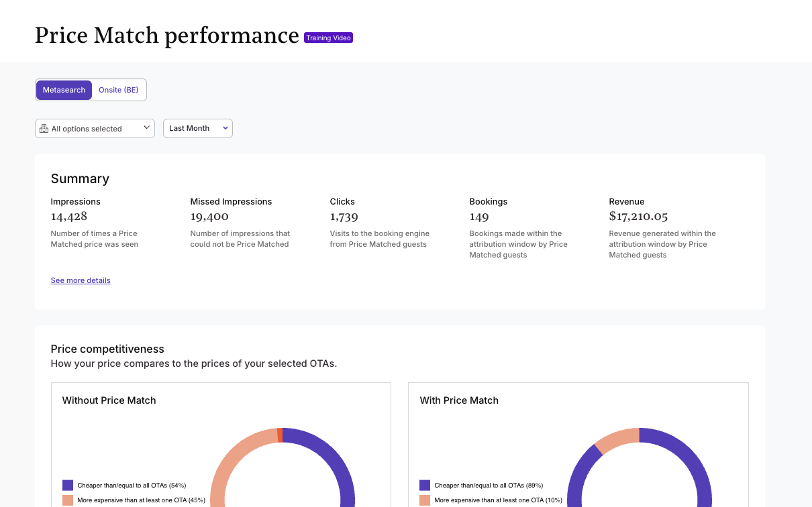Open the Training Video badge
The image size is (812, 507).
(x=328, y=38)
